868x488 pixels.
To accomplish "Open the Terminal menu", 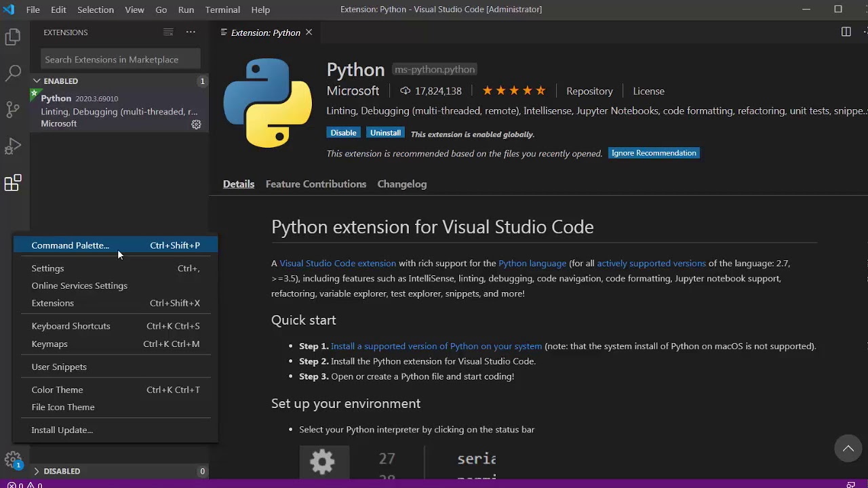I will click(222, 9).
